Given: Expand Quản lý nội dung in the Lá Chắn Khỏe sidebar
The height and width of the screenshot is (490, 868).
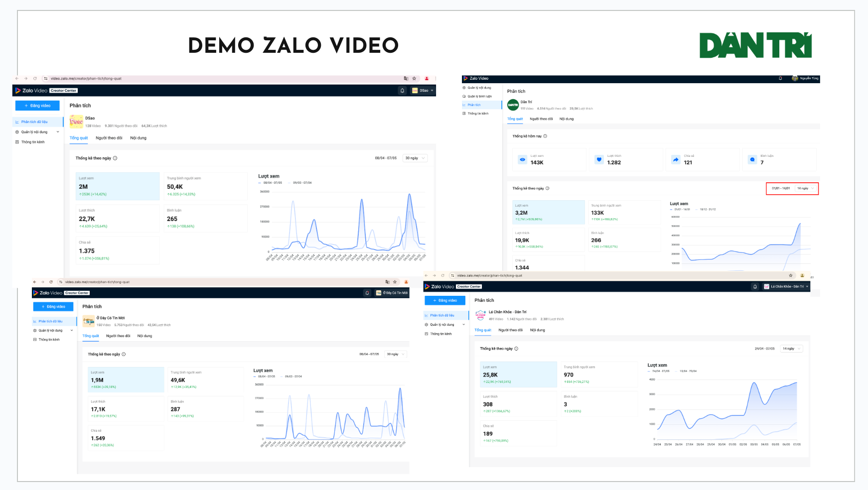Looking at the screenshot, I should pyautogui.click(x=464, y=325).
